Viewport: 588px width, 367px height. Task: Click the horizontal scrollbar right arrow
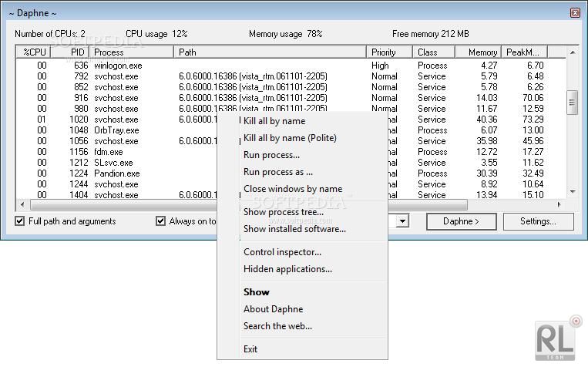click(x=559, y=204)
